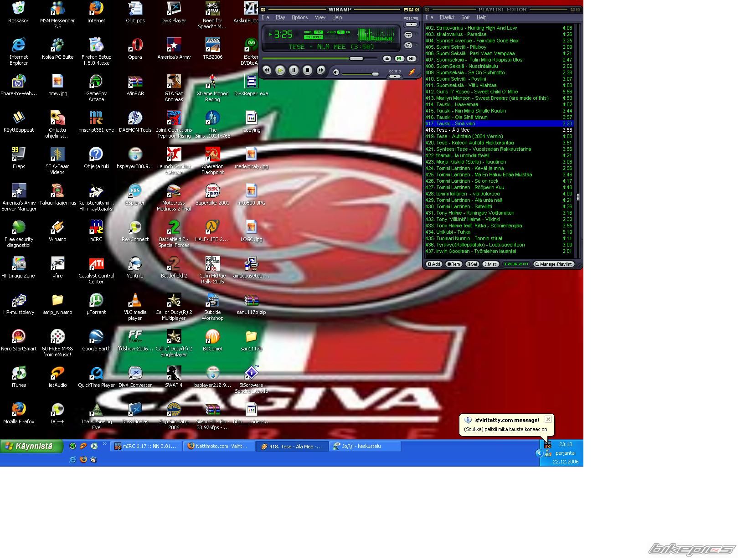Close the #viritetty.com message balloon
747x560 pixels.
pos(548,419)
